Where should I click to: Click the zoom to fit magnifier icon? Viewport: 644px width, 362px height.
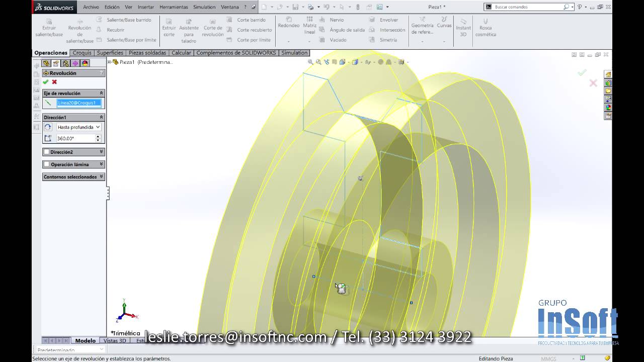310,62
